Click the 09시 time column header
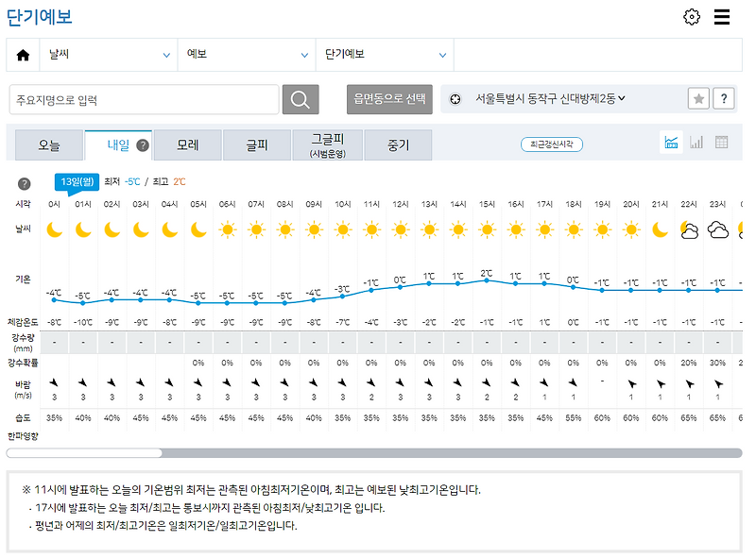The height and width of the screenshot is (559, 756). 314,204
